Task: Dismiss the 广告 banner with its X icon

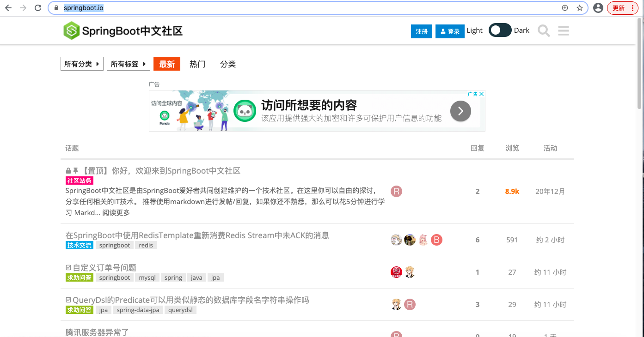Action: coord(481,94)
